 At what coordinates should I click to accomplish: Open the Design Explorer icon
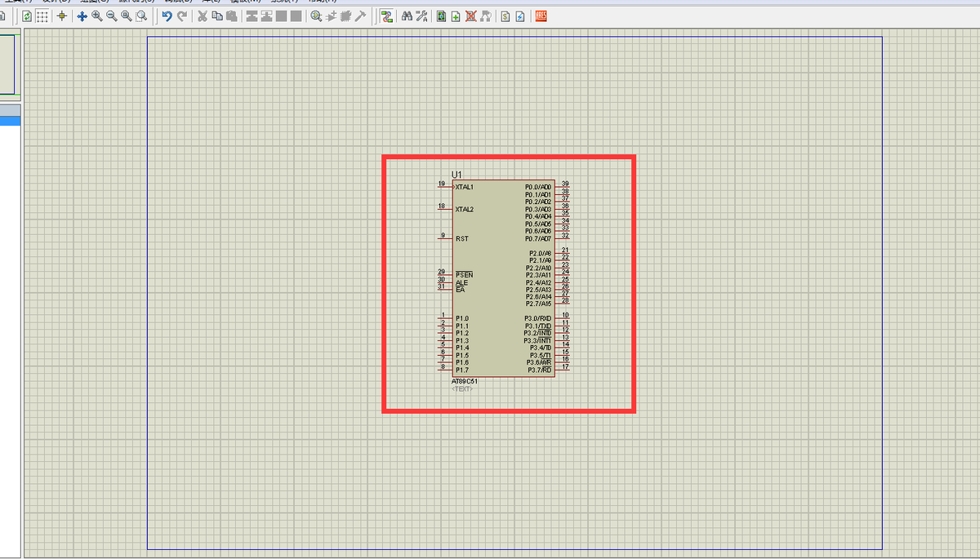coord(442,16)
